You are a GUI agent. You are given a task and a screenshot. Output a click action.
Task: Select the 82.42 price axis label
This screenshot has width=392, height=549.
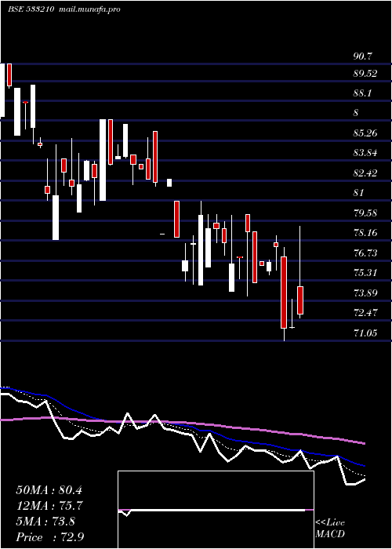pos(365,173)
